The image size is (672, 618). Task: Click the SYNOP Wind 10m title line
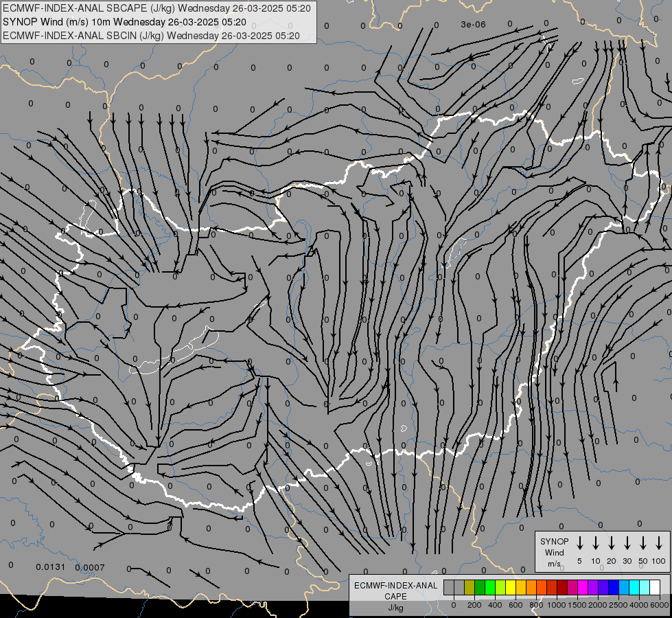(x=124, y=22)
